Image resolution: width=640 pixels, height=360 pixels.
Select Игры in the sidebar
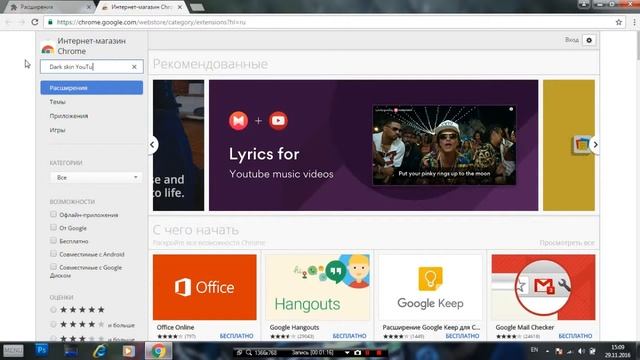pyautogui.click(x=58, y=130)
